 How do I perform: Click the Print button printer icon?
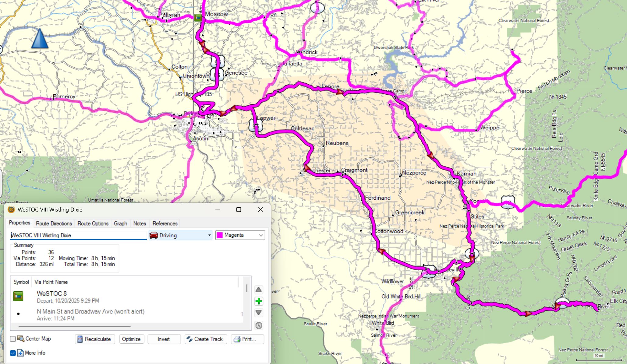pos(237,339)
